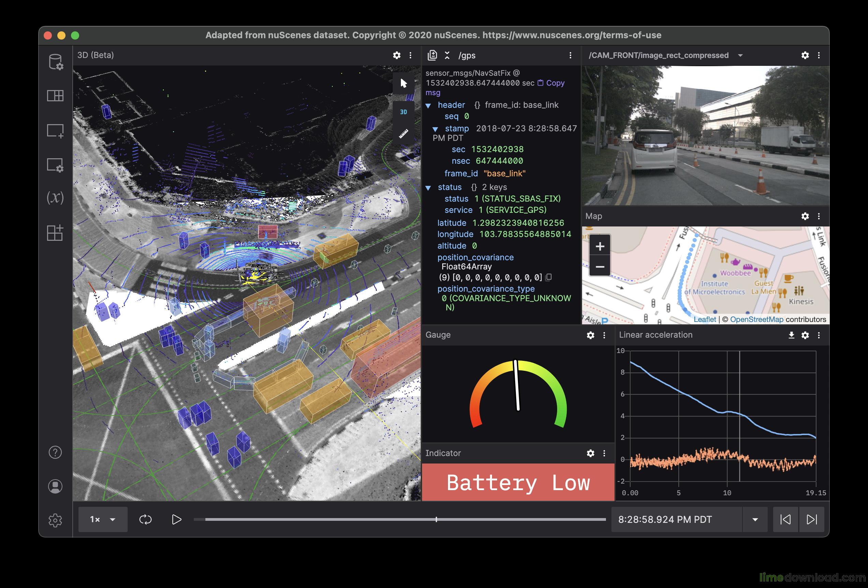Click the Copy msg link

click(555, 83)
